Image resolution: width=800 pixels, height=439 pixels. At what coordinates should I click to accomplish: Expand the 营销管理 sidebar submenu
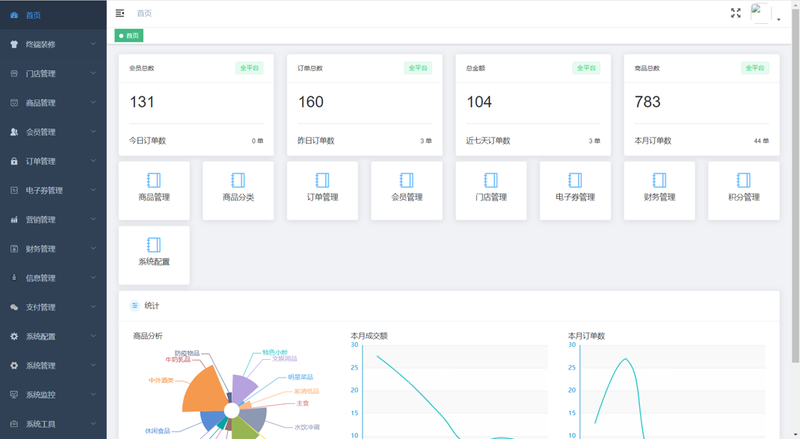pos(53,219)
